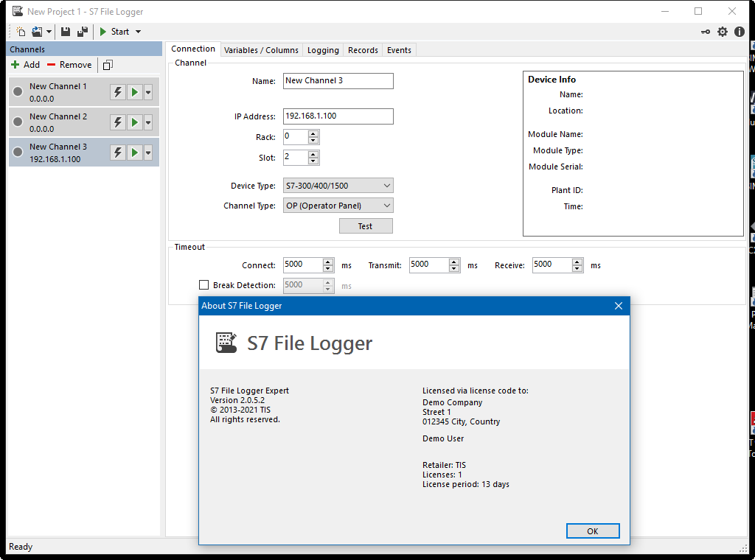
Task: Confirm About dialog with OK
Action: pos(593,531)
